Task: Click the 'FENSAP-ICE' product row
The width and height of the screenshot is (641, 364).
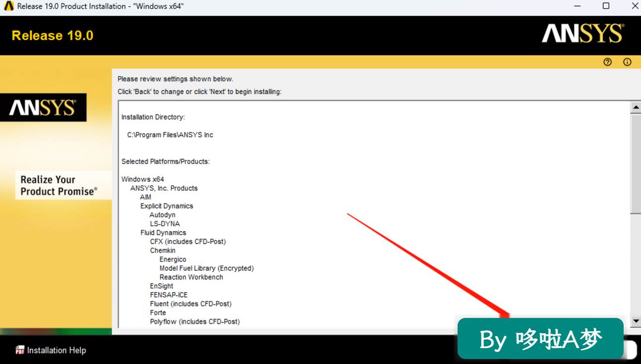Action: click(x=169, y=295)
